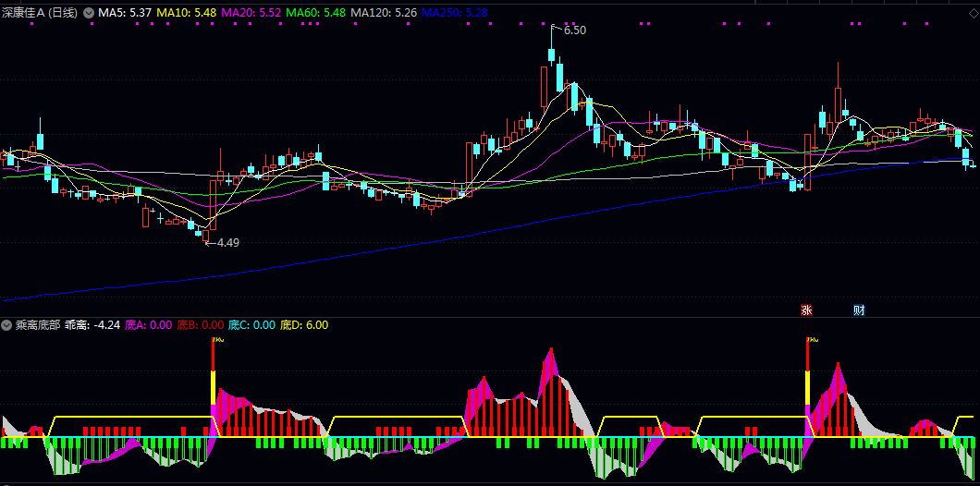Click the 乖离 -4.24 value readout

(x=92, y=325)
